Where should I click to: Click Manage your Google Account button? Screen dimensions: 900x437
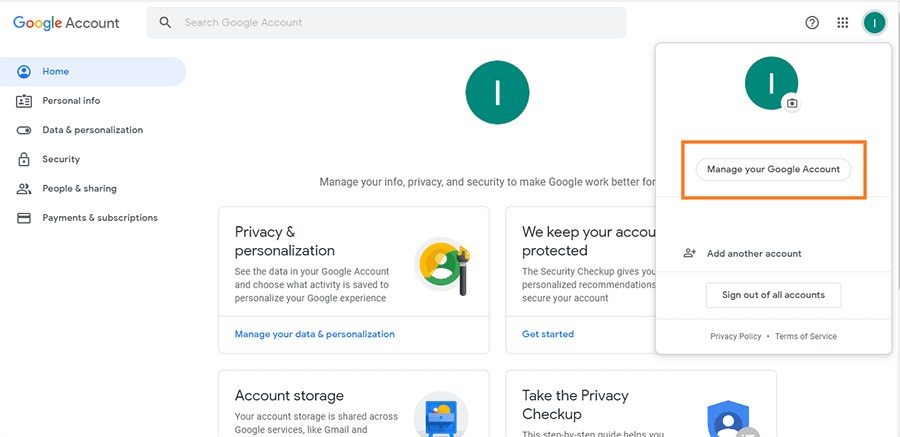[773, 169]
